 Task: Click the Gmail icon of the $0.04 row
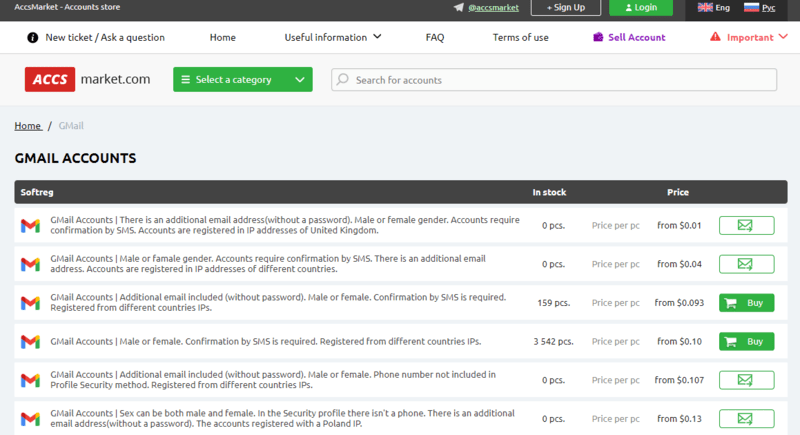31,264
